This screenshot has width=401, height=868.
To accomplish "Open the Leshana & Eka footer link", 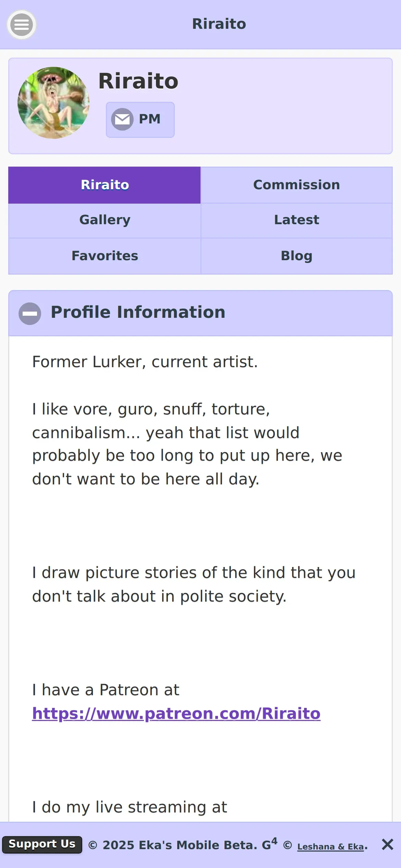I will [x=330, y=847].
